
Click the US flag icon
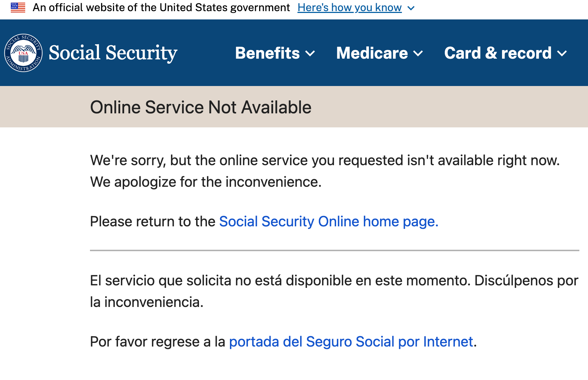18,8
